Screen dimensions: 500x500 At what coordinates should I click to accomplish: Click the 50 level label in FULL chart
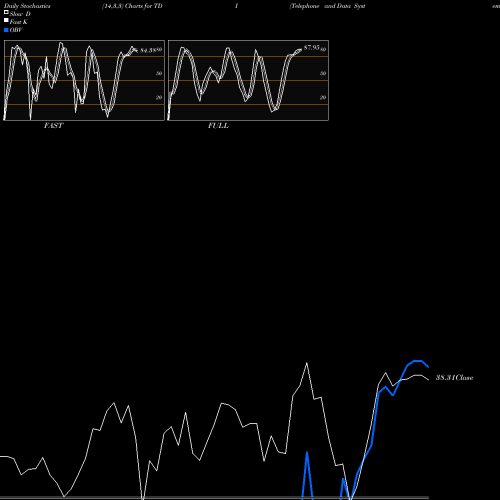(323, 73)
